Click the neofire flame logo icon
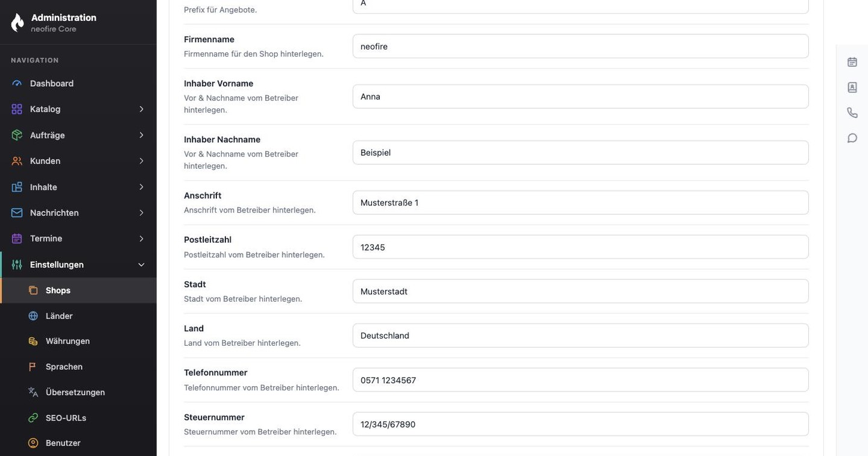868x456 pixels. [17, 23]
